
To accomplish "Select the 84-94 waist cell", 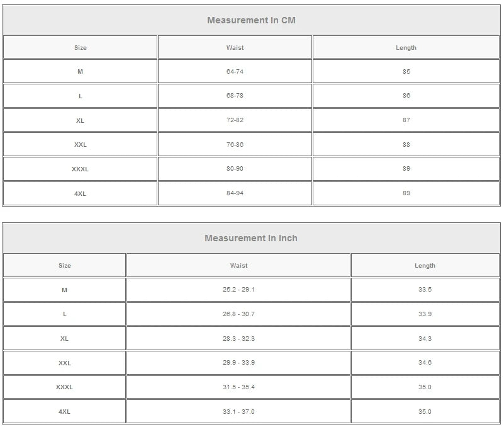I will click(235, 193).
